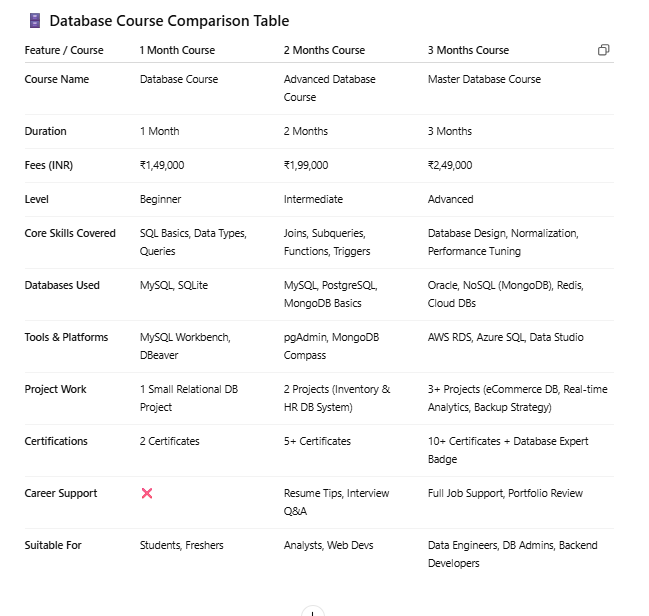Image resolution: width=649 pixels, height=616 pixels.
Task: Select the 'Tools & Platforms' row label
Action: (x=66, y=337)
